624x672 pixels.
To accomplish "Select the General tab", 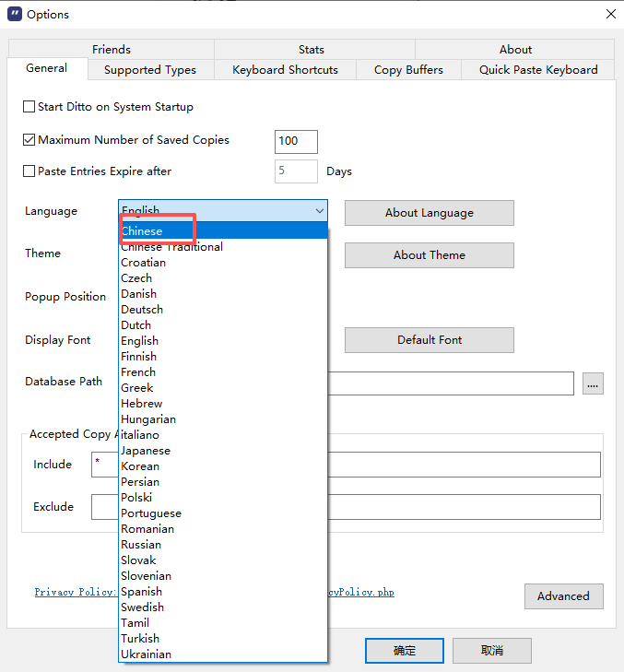I will click(x=47, y=68).
